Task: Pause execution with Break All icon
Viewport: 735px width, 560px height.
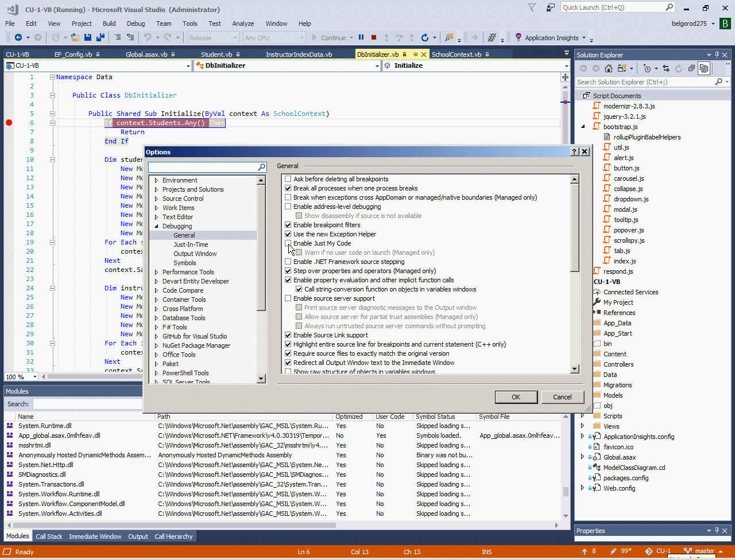Action: (x=361, y=38)
